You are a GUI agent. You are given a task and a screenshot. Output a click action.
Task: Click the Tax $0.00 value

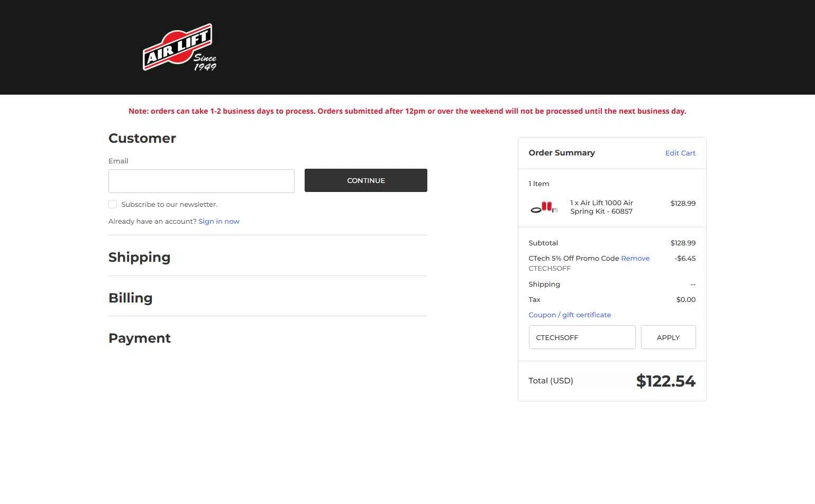tap(686, 299)
